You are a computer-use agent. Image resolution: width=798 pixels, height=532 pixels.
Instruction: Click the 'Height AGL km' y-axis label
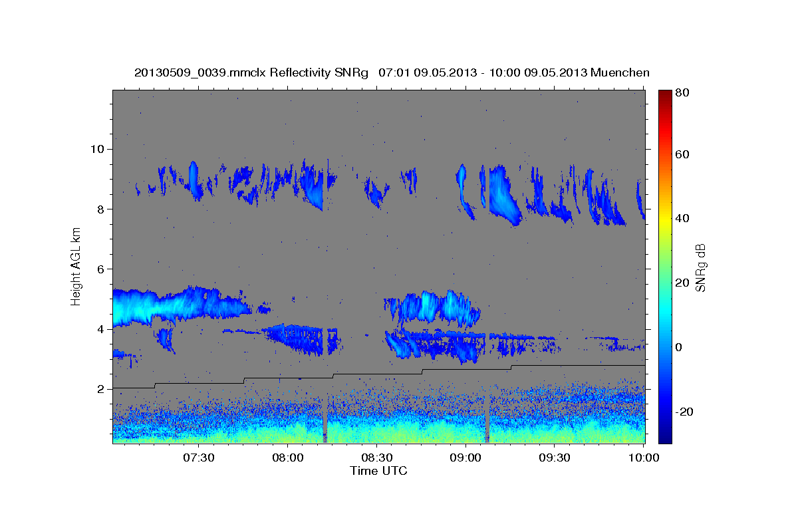click(x=76, y=266)
